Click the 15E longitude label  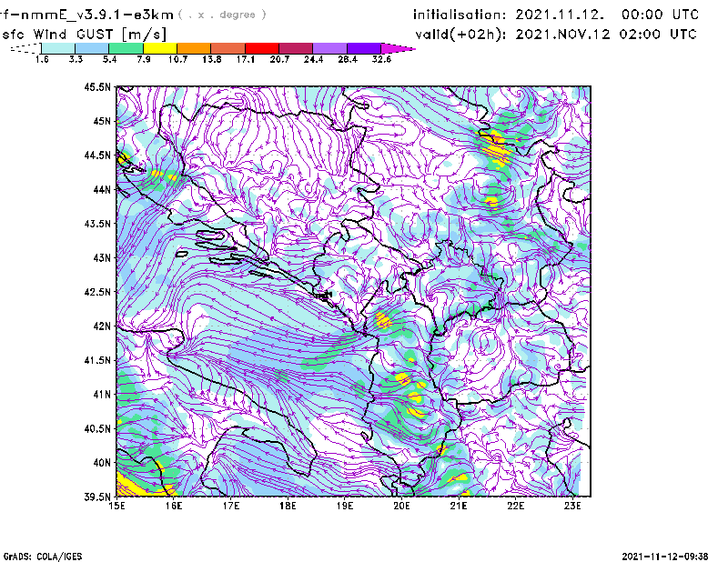click(116, 506)
